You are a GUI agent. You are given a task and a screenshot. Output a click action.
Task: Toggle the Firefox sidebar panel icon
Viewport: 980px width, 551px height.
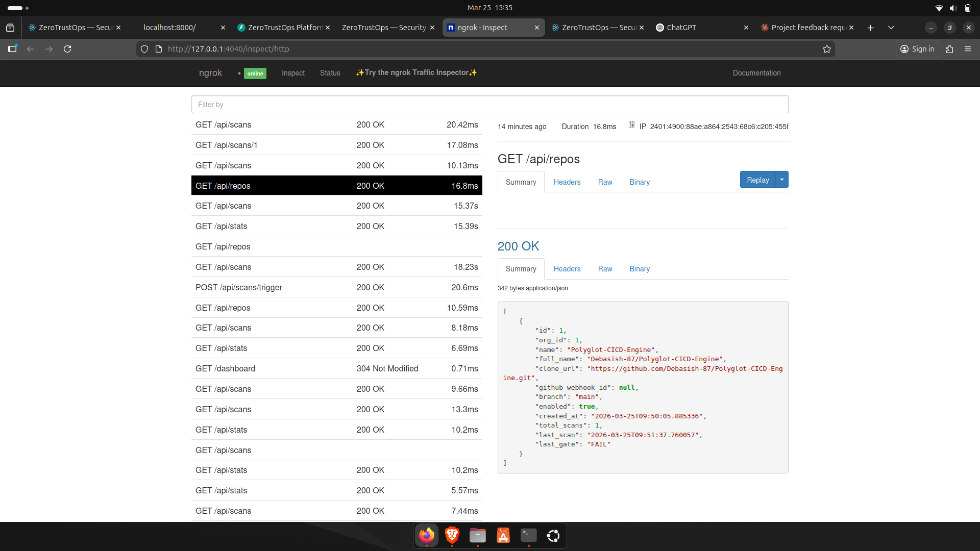[x=12, y=49]
